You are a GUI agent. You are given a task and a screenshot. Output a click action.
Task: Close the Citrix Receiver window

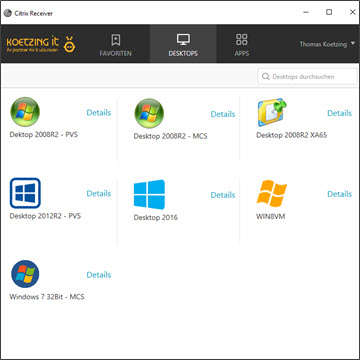[x=352, y=12]
